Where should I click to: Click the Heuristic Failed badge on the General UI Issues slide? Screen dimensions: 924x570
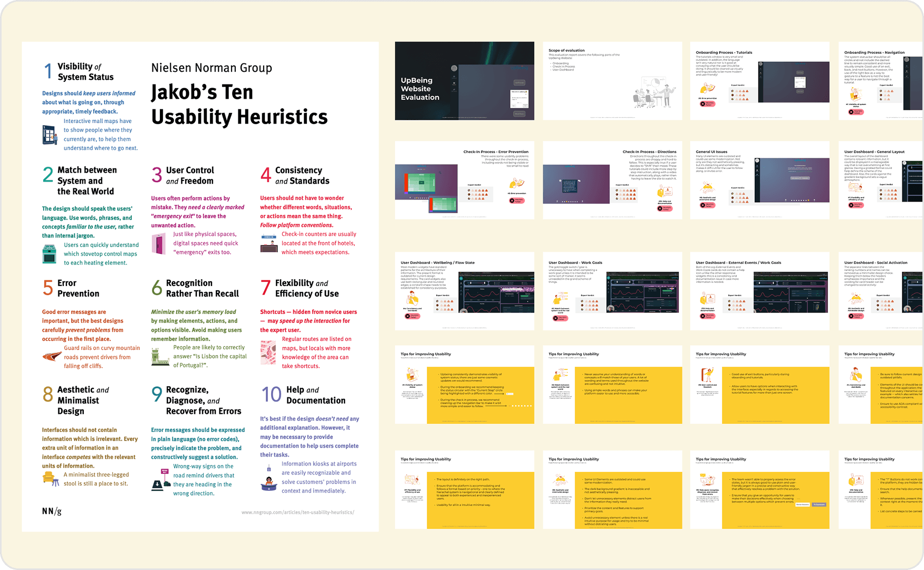point(707,205)
